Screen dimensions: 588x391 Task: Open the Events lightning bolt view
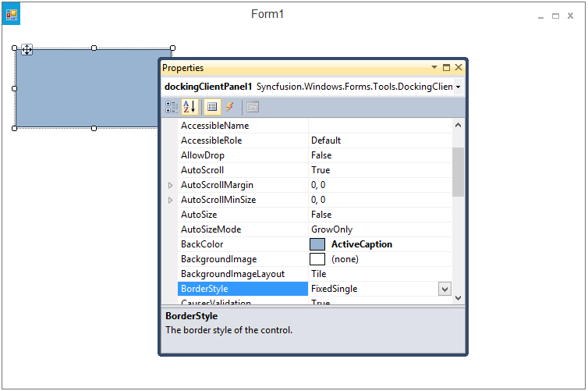230,108
